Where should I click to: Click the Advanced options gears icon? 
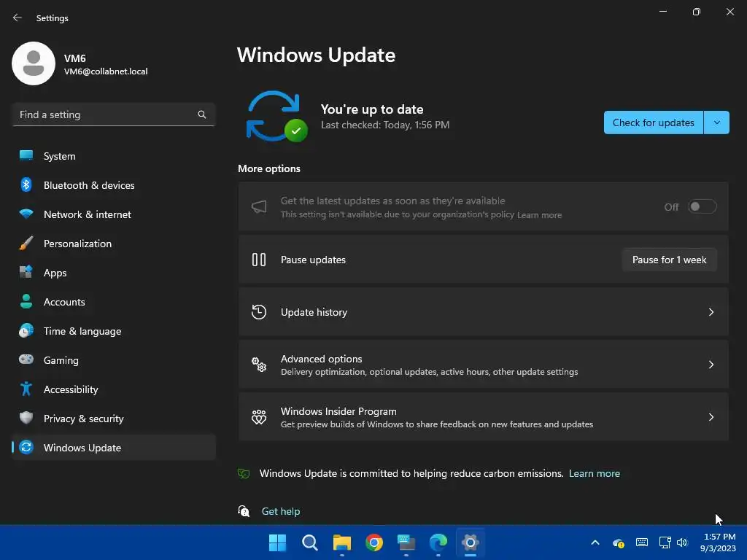(x=259, y=365)
